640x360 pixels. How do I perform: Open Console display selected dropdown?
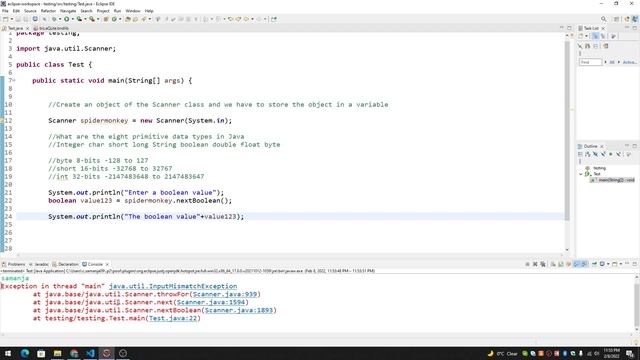[608, 264]
